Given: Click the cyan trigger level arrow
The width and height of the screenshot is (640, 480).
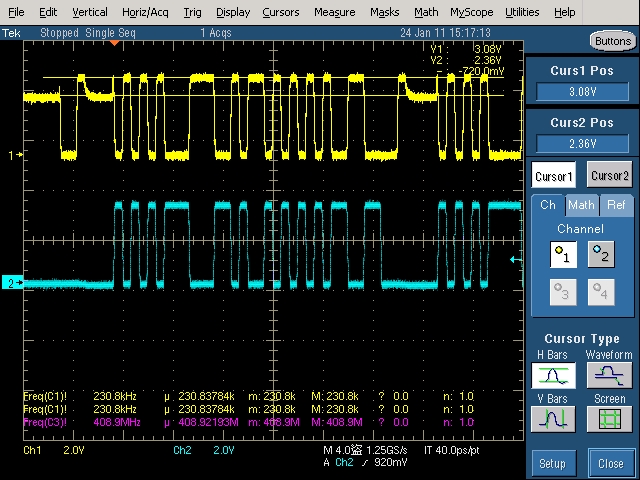Looking at the screenshot, I should pos(516,260).
